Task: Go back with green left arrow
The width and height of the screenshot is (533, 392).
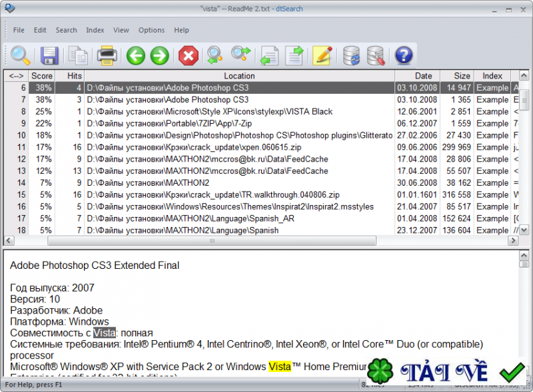Action: 136,55
